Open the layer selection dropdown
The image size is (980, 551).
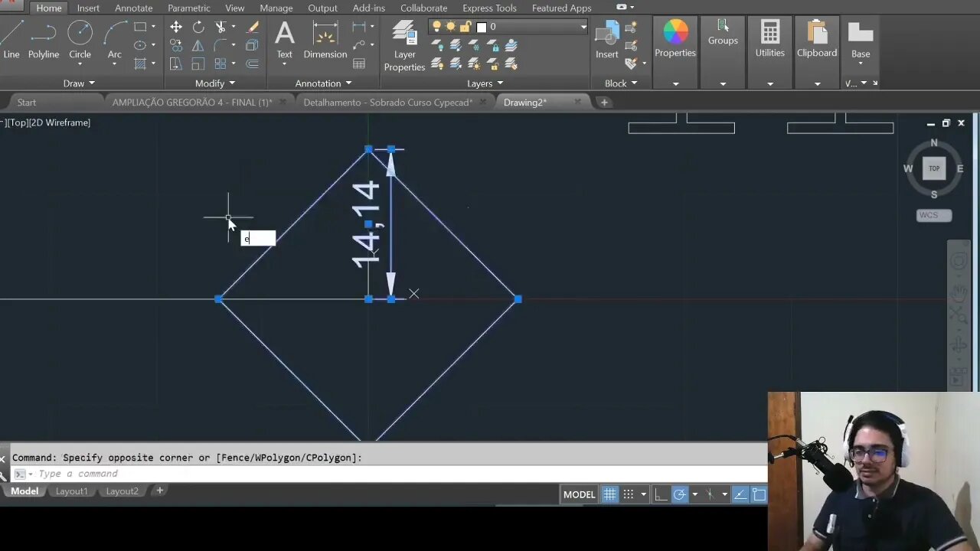coord(583,27)
